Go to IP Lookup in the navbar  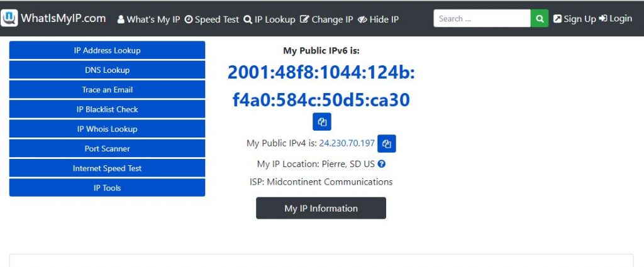[x=269, y=19]
